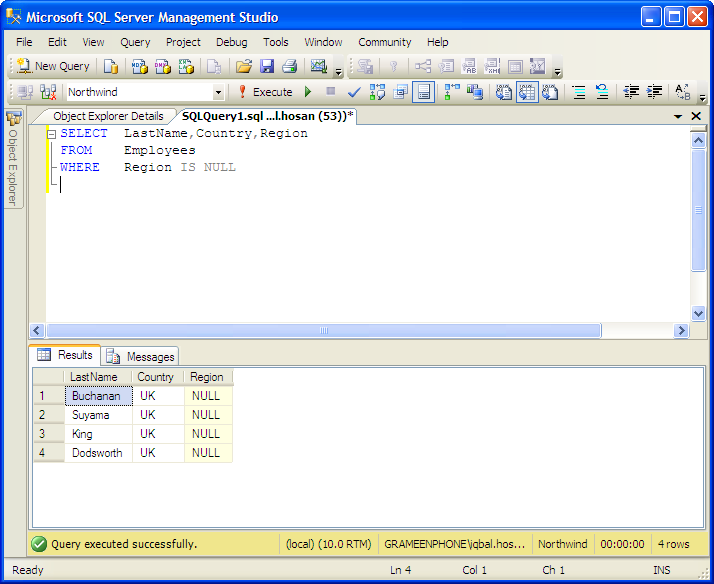The width and height of the screenshot is (714, 584).
Task: Switch to Object Explorer Details tab
Action: click(108, 117)
